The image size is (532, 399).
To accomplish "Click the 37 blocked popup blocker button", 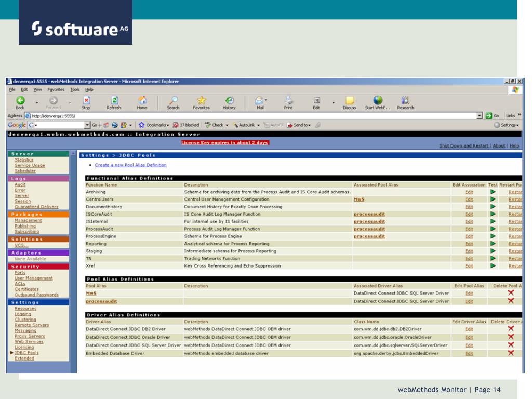I will coord(186,125).
